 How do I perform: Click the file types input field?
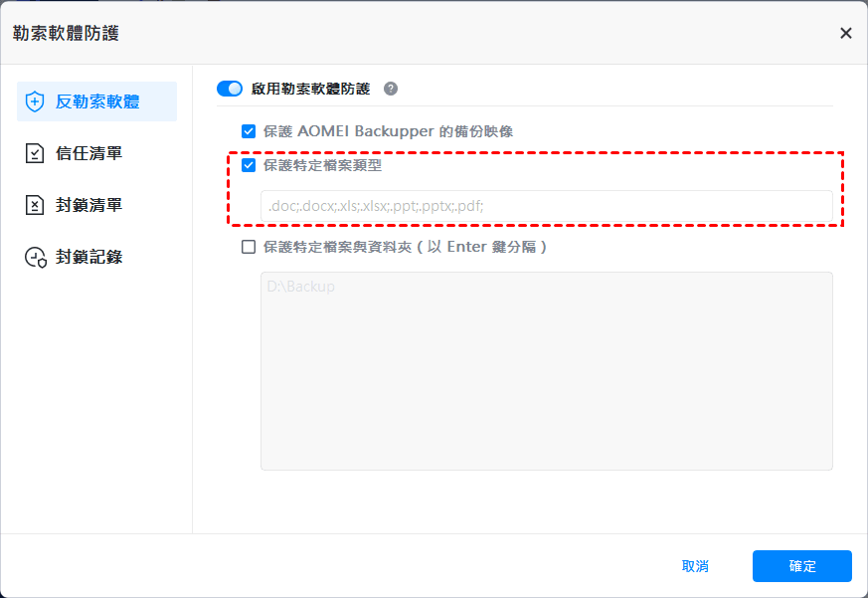(x=547, y=206)
